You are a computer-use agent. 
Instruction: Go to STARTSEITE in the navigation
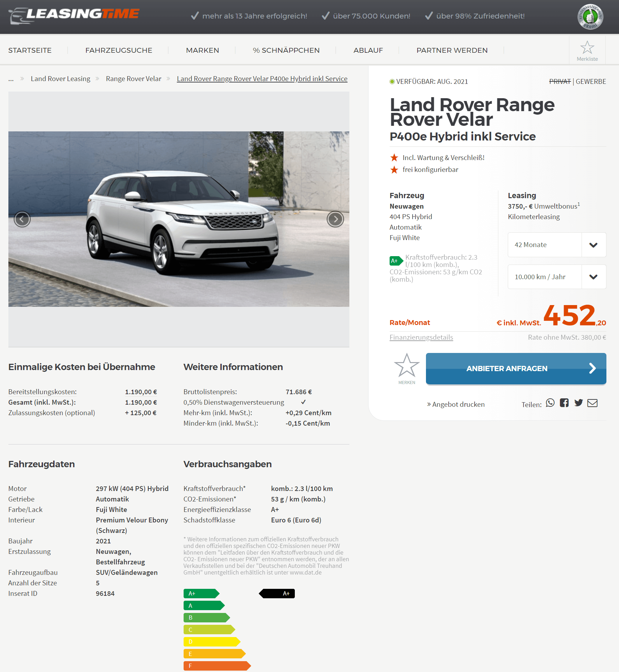click(x=30, y=50)
